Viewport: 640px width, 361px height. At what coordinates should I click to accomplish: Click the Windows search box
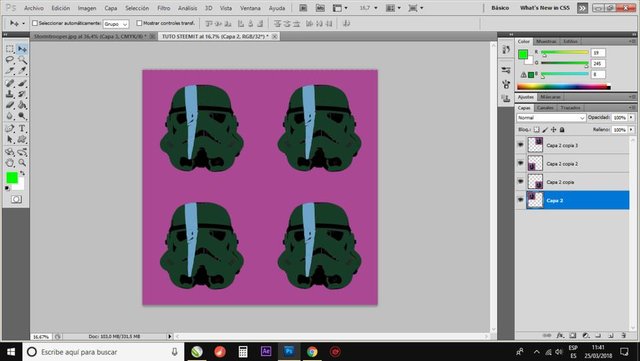click(102, 352)
